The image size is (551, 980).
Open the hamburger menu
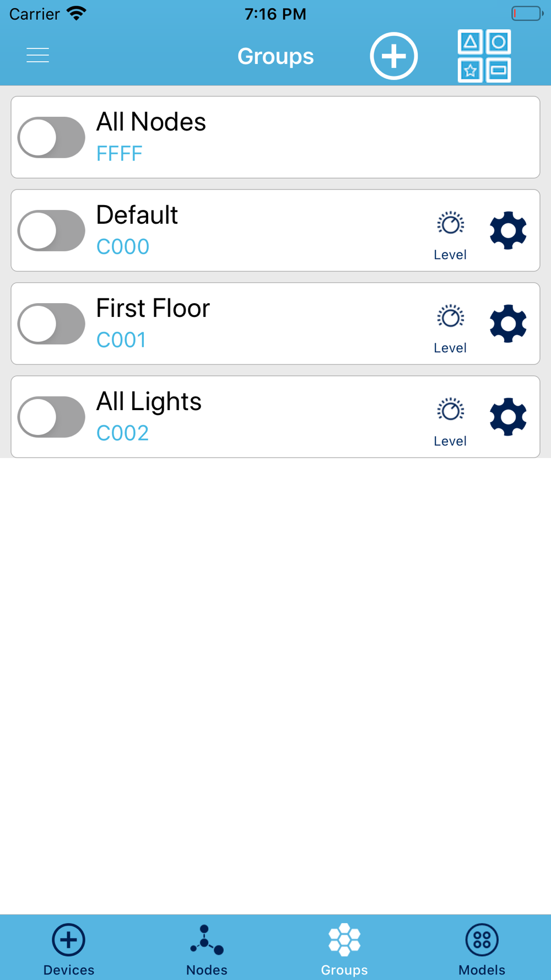coord(37,55)
